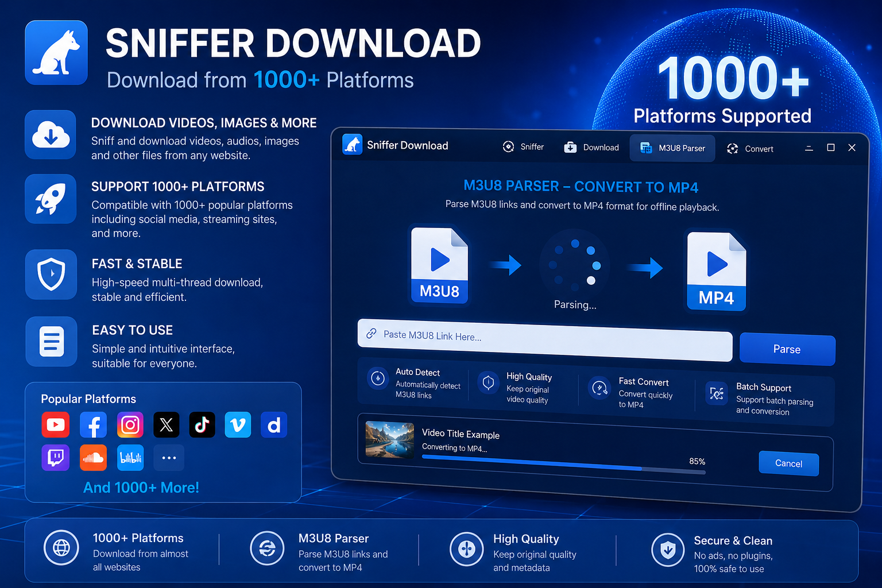
Task: Select the Dailymotion platform icon
Action: coord(274,425)
